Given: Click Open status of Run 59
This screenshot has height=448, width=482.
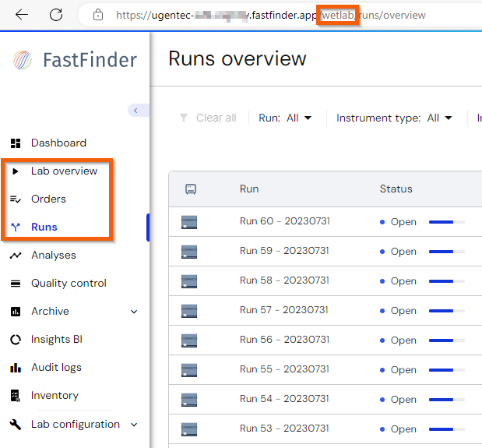Looking at the screenshot, I should pos(399,252).
